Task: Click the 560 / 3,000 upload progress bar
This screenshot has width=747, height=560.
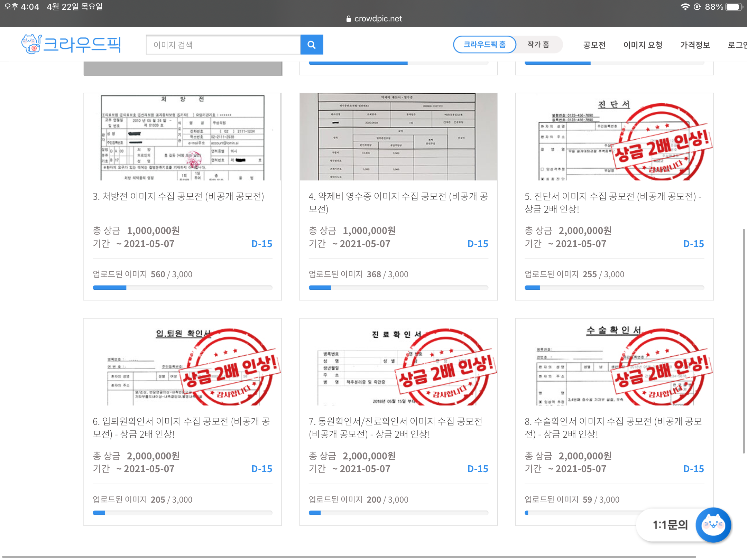Action: (182, 288)
